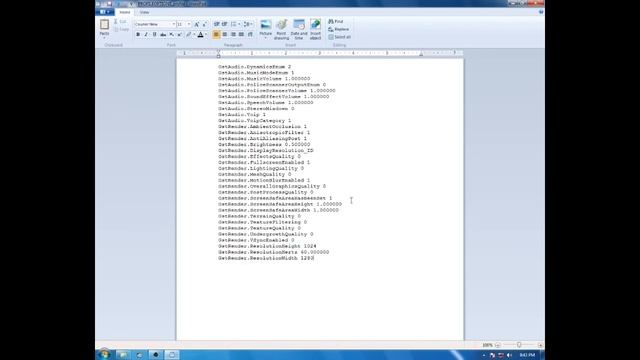Image resolution: width=640 pixels, height=360 pixels.
Task: Open the Windows Start menu
Action: (104, 354)
